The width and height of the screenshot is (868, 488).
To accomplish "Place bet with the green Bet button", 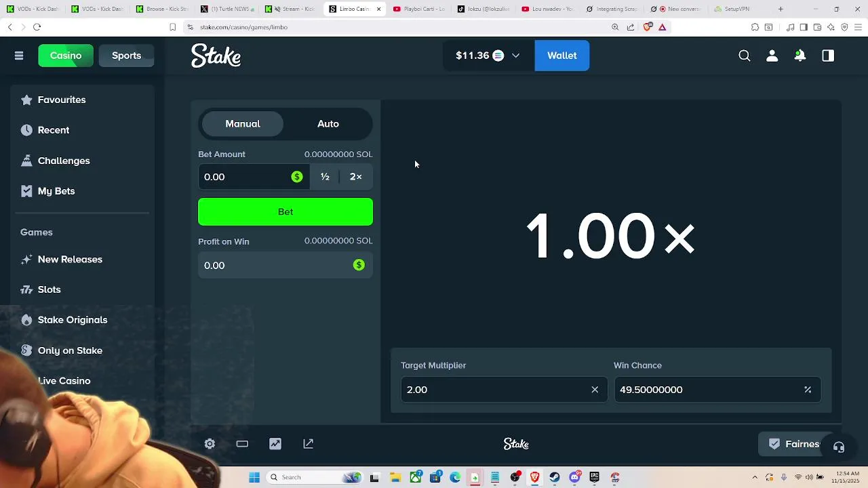I will pyautogui.click(x=285, y=211).
